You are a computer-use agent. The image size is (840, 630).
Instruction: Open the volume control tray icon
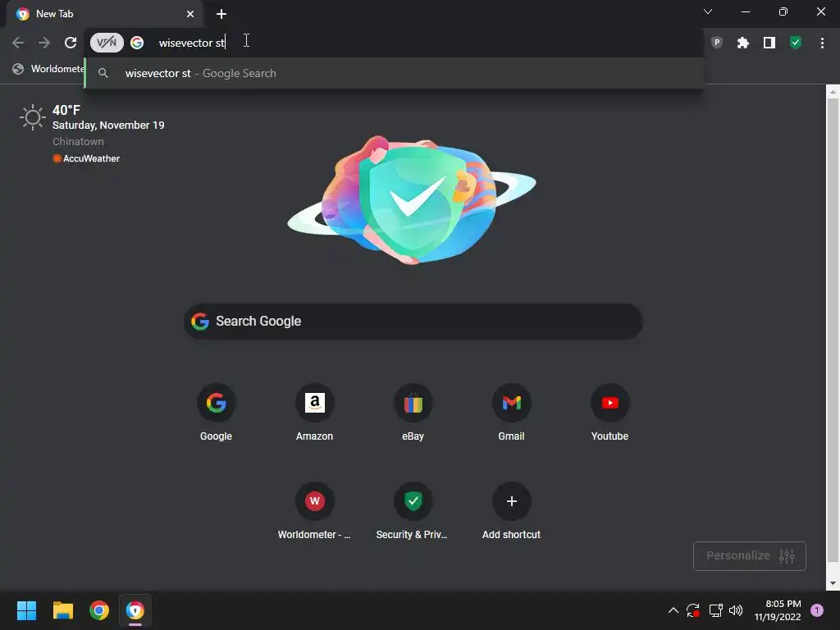pos(736,610)
